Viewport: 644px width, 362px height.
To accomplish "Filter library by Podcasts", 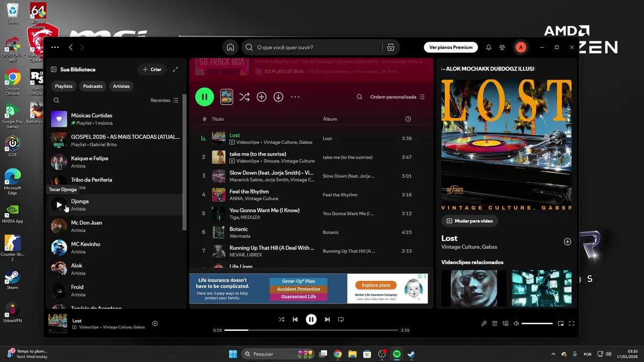I will [93, 86].
